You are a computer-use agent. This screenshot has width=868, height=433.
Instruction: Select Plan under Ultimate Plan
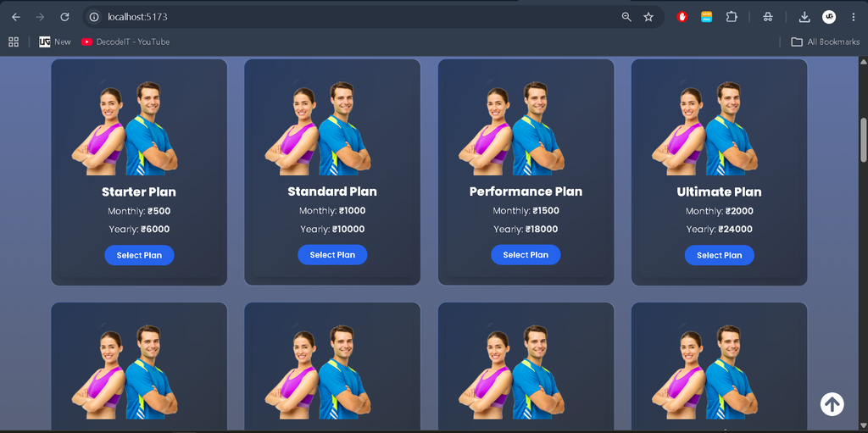click(720, 255)
